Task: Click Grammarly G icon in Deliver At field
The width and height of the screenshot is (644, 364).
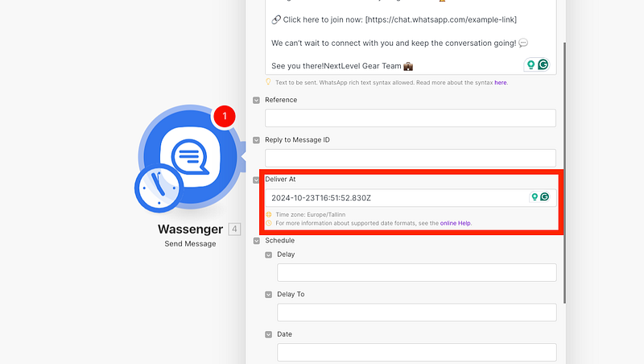Action: tap(545, 197)
